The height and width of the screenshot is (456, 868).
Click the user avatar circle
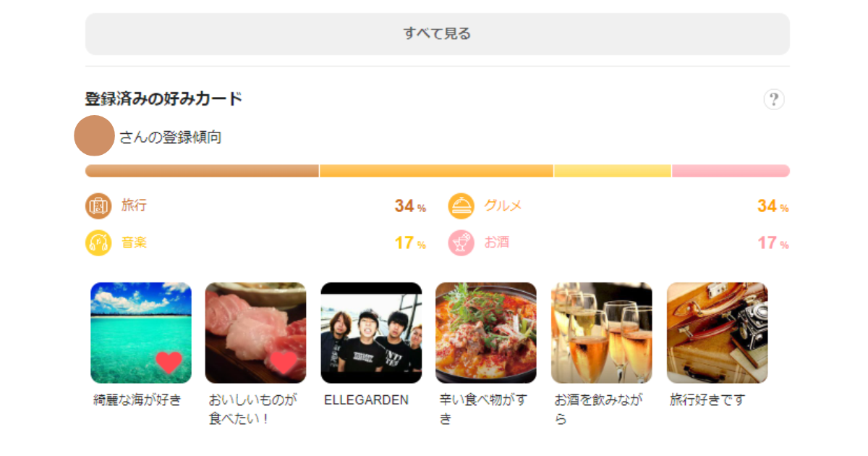95,135
